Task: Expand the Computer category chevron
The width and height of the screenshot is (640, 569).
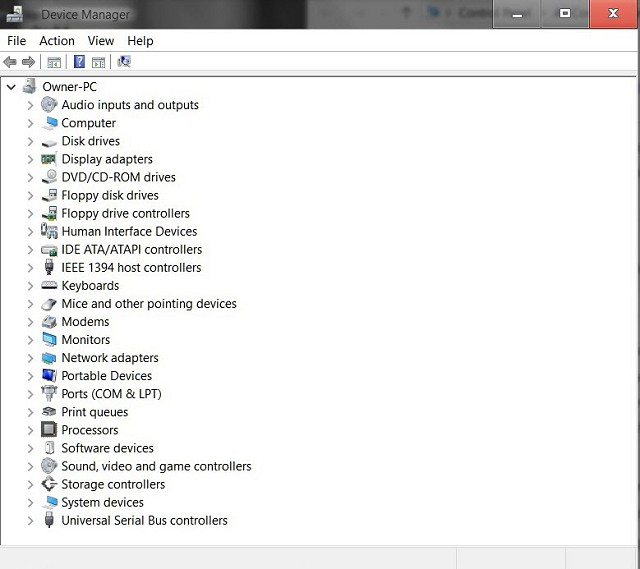Action: (x=30, y=123)
